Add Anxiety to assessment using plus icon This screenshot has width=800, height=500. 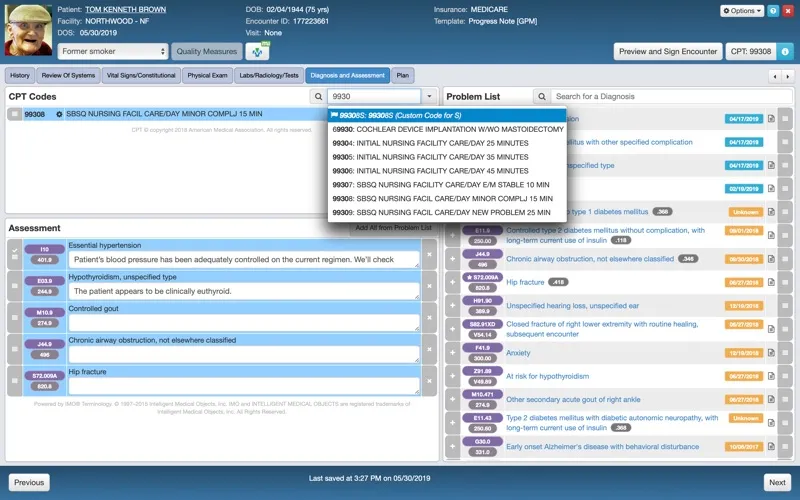pos(453,353)
